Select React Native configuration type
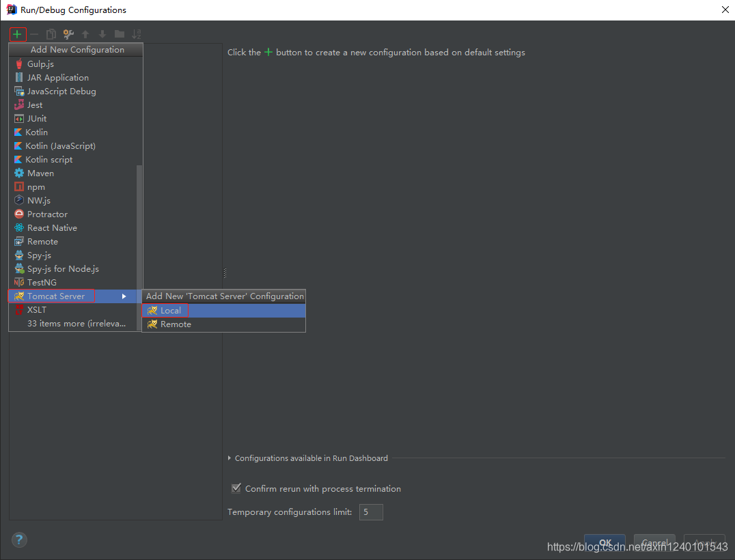Image resolution: width=735 pixels, height=560 pixels. coord(72,227)
